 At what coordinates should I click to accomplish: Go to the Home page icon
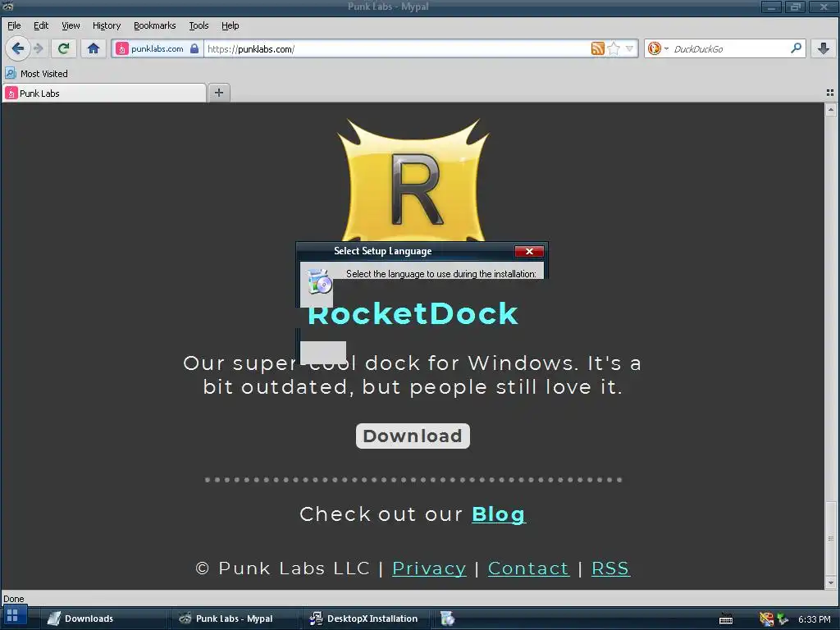(94, 48)
